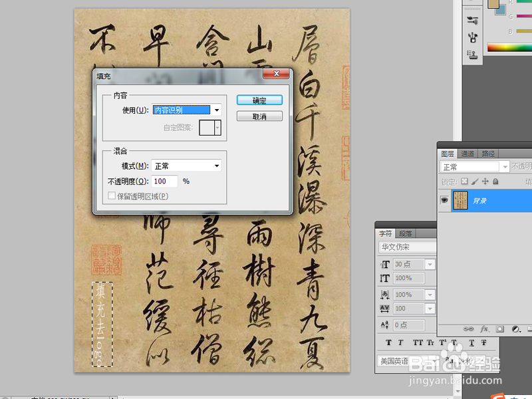Click the vertical scale 100% field
Image resolution: width=532 pixels, height=399 pixels.
pyautogui.click(x=409, y=278)
